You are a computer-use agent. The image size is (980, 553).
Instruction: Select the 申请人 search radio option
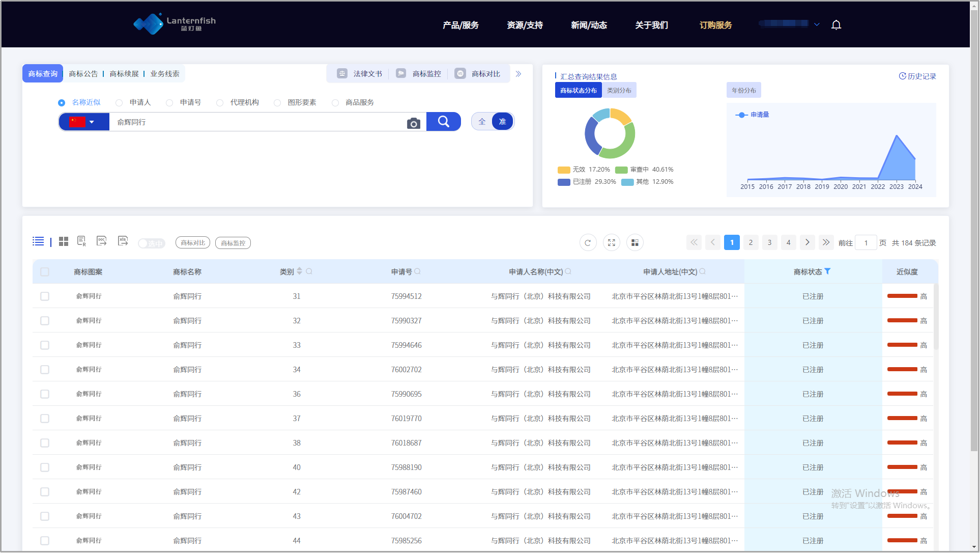[119, 102]
